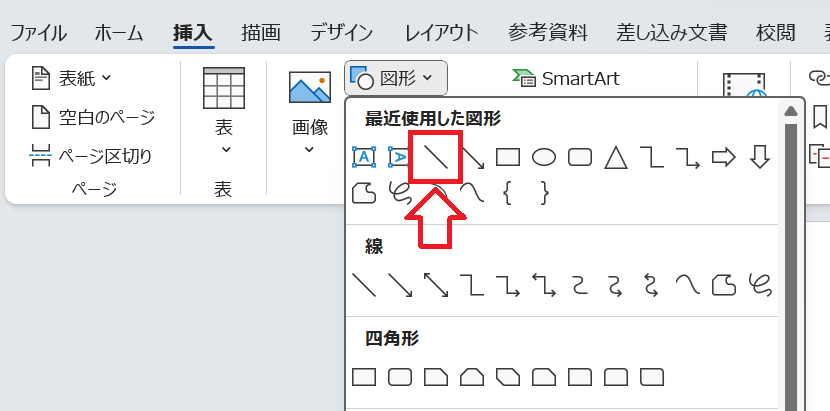Select the elbow connector in recently used shapes
The height and width of the screenshot is (411, 830).
point(652,157)
